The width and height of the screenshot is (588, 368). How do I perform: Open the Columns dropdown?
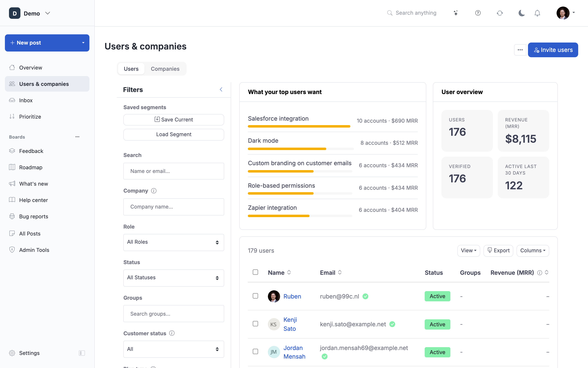pyautogui.click(x=533, y=250)
